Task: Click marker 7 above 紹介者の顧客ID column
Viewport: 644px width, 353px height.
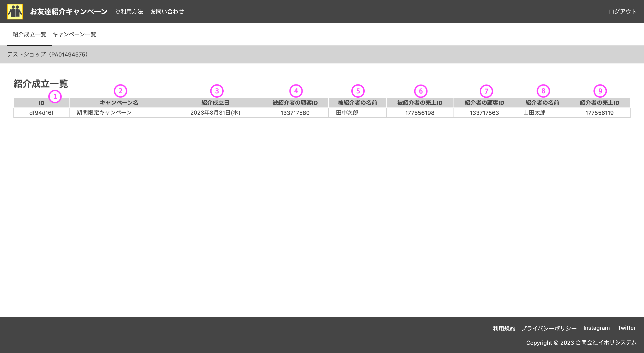Action: [x=486, y=91]
